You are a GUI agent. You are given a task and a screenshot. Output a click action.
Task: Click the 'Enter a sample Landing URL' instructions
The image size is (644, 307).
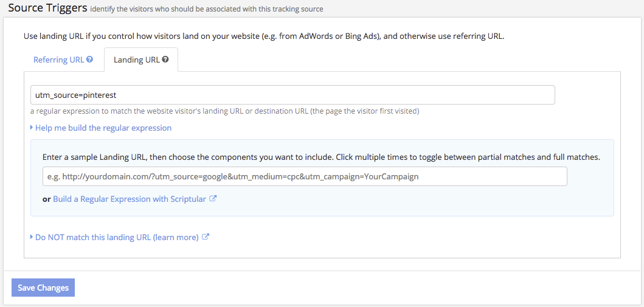click(322, 157)
